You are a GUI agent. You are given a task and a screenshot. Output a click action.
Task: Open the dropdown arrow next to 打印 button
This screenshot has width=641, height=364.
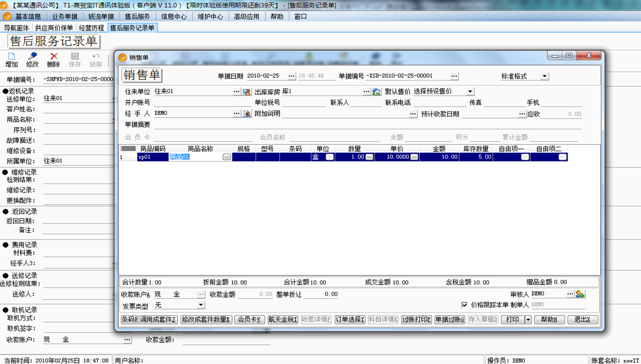[x=528, y=320]
